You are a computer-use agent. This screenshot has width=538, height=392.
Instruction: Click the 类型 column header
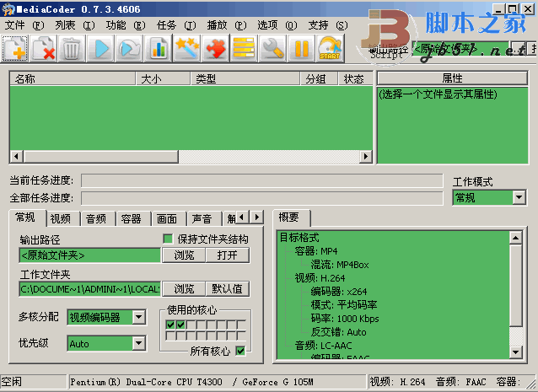pyautogui.click(x=245, y=79)
